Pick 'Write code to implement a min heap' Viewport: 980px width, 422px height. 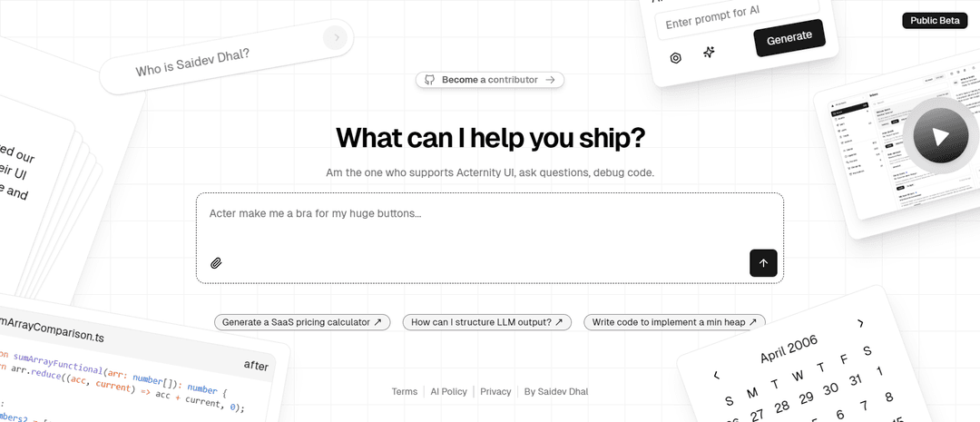point(674,322)
